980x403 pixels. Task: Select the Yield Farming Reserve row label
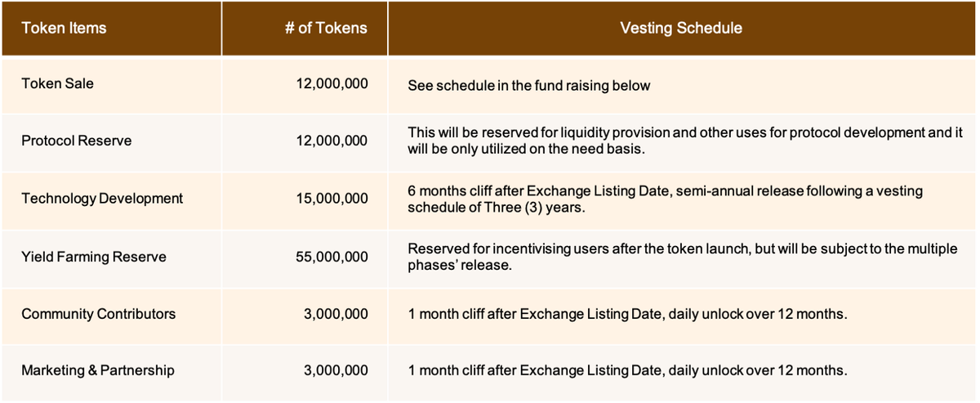93,257
